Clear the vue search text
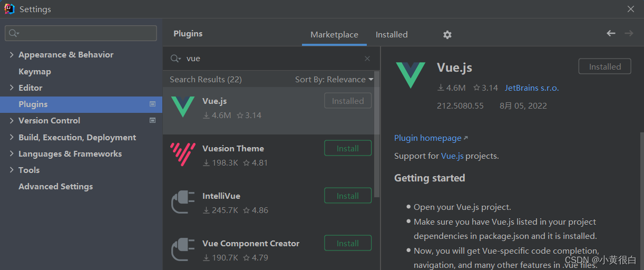Image resolution: width=644 pixels, height=270 pixels. pos(367,59)
